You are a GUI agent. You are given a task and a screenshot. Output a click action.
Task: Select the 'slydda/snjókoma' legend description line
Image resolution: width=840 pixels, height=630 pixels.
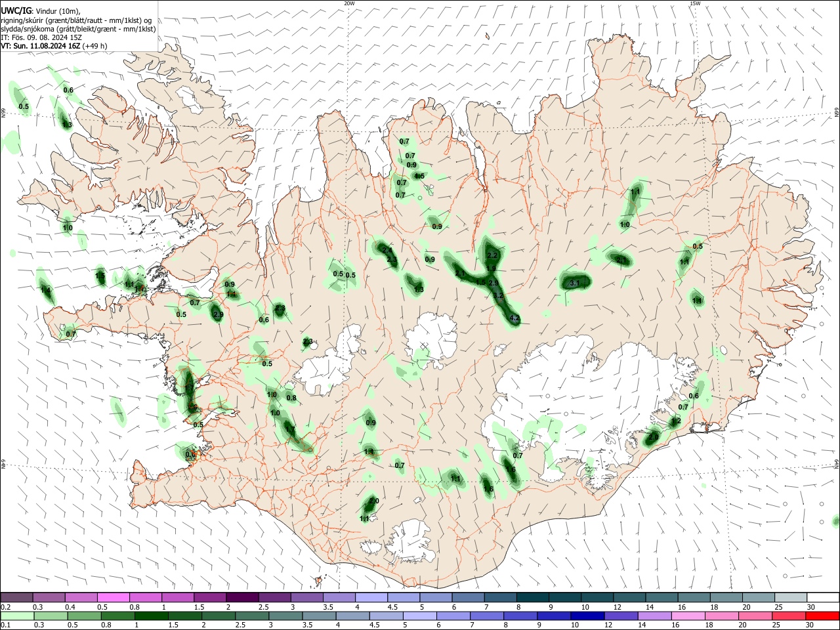(79, 29)
